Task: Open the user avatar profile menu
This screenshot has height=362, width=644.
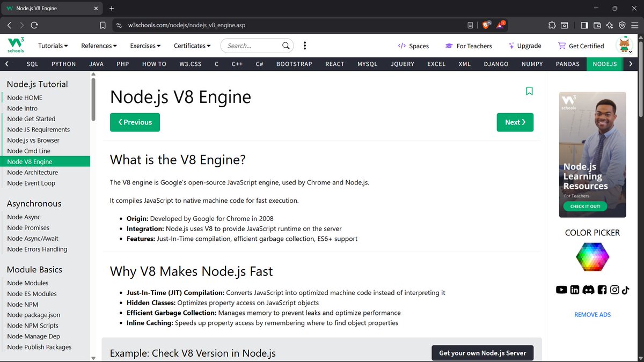Action: pyautogui.click(x=624, y=46)
